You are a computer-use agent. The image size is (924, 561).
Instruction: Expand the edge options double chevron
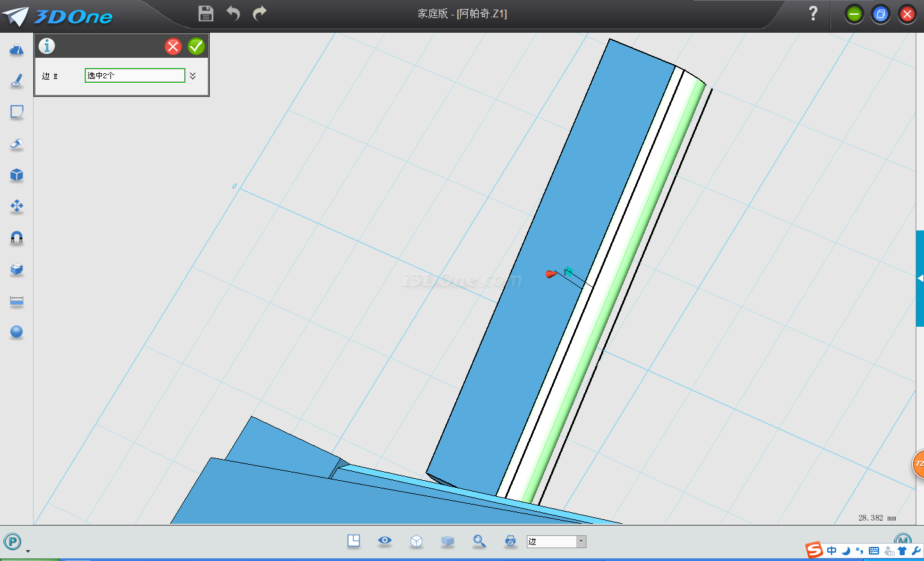pos(193,76)
